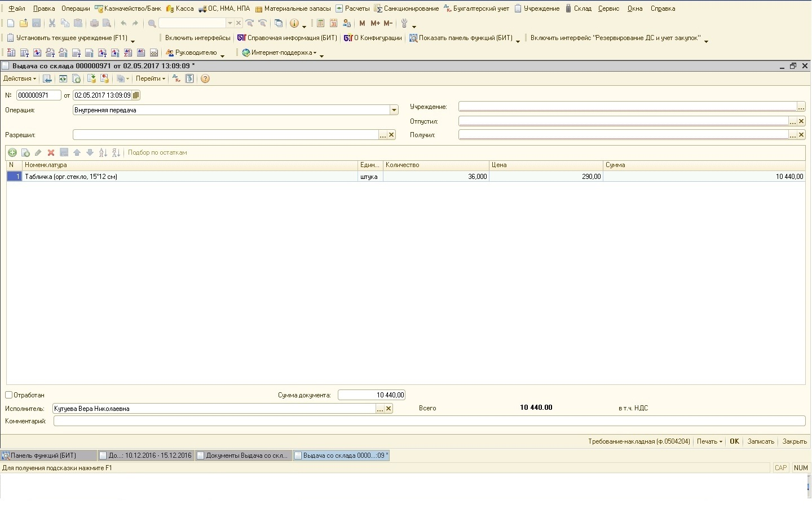Open selection for Получил field with ellipsis

click(x=792, y=135)
